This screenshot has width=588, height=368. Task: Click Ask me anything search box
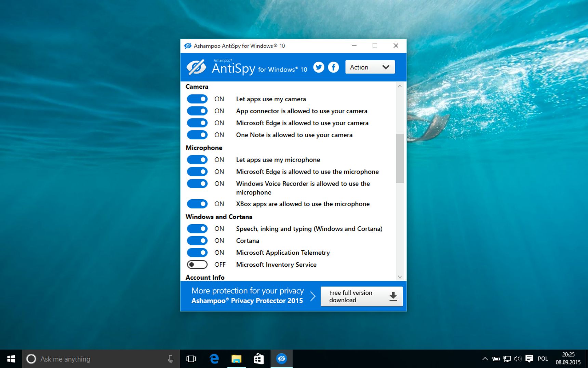click(x=101, y=359)
